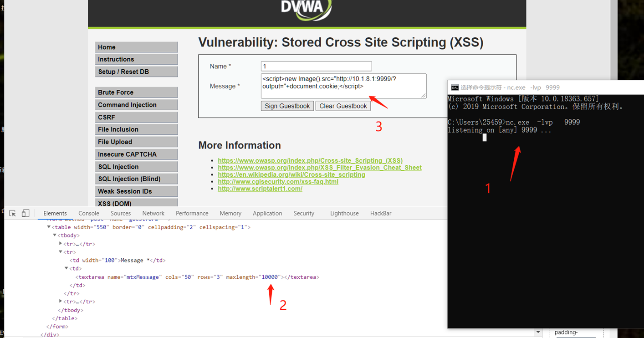This screenshot has width=644, height=338.
Task: Switch to the Network tab
Action: 153,213
